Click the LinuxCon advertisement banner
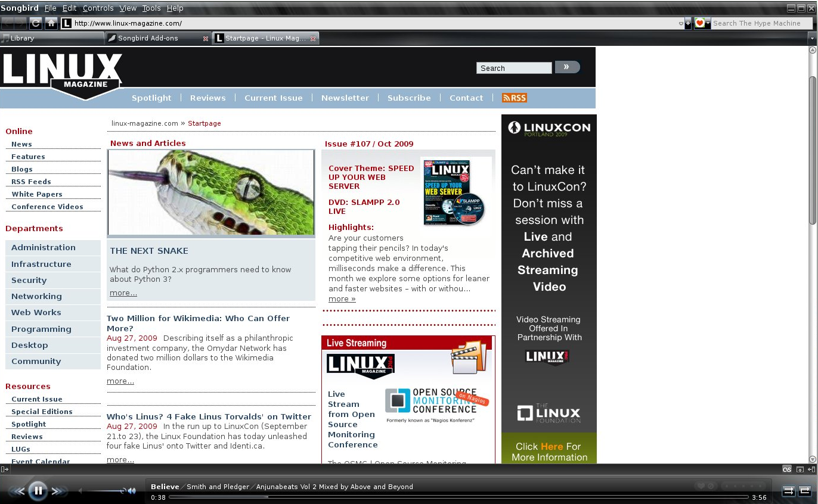818x504 pixels. [549, 289]
